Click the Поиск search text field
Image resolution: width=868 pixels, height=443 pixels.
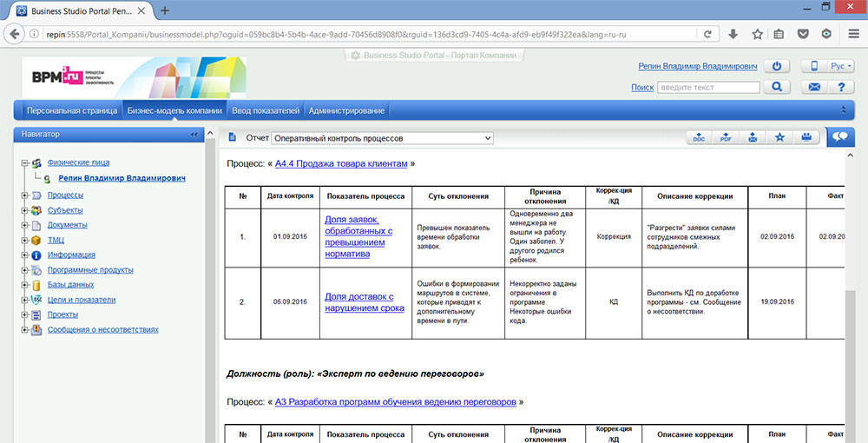click(708, 88)
